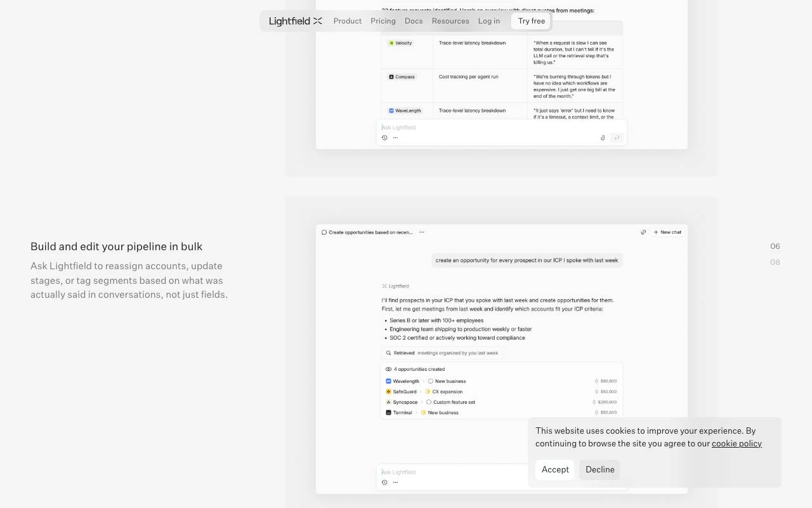Jump to section 08 indicator
The height and width of the screenshot is (508, 812).
[x=775, y=262]
